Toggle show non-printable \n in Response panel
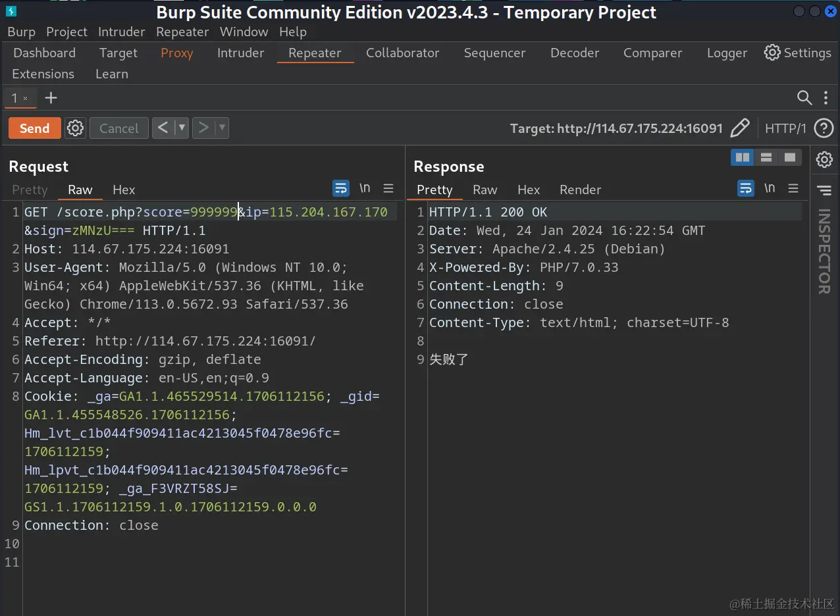The width and height of the screenshot is (840, 616). click(770, 188)
